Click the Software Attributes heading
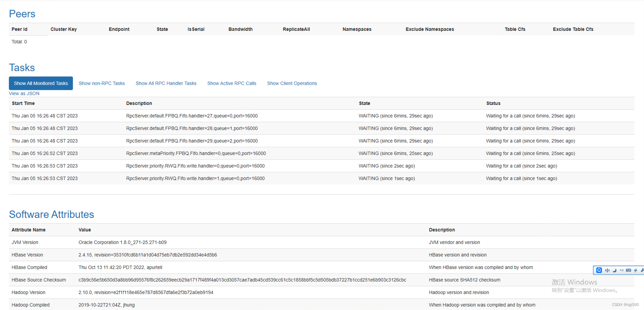Viewport: 644px width, 310px height. point(51,214)
